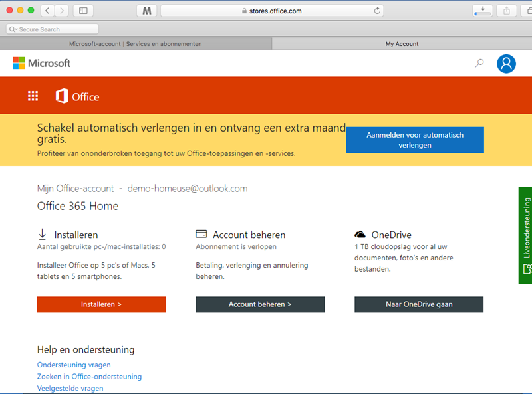Screen dimensions: 532x394
Task: Click the Account beheren button
Action: (260, 304)
